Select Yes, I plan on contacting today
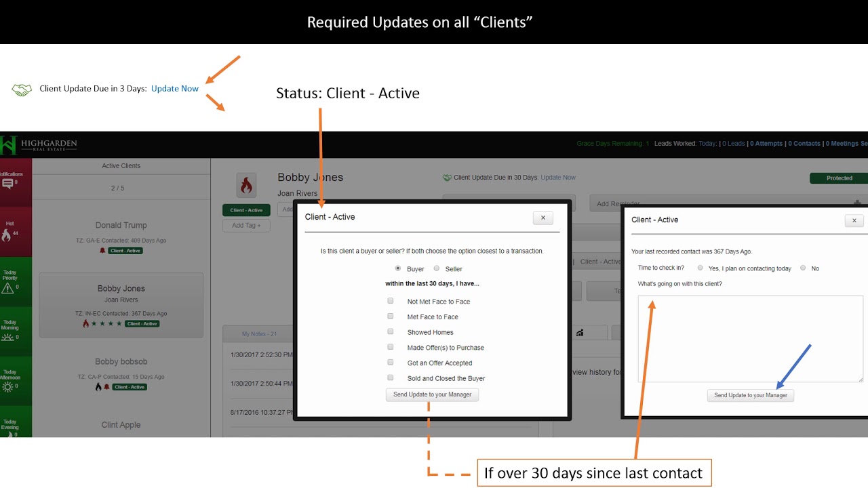 [x=701, y=268]
